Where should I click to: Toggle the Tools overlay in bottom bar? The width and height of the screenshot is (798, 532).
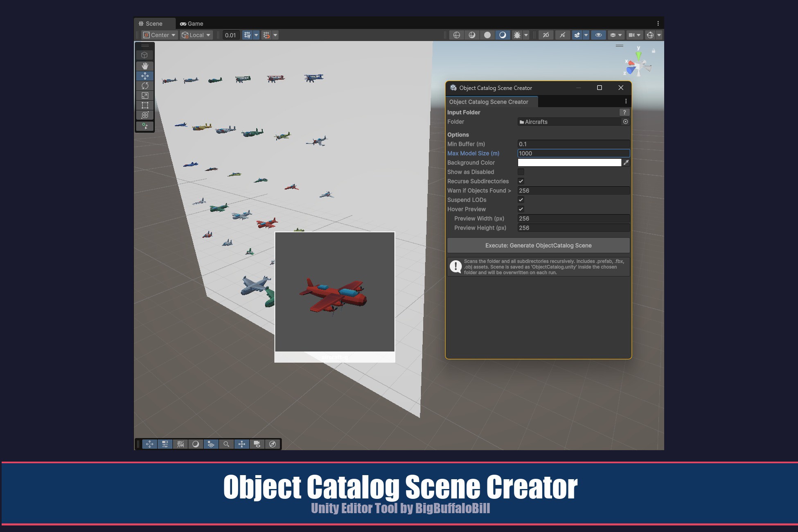(x=150, y=444)
